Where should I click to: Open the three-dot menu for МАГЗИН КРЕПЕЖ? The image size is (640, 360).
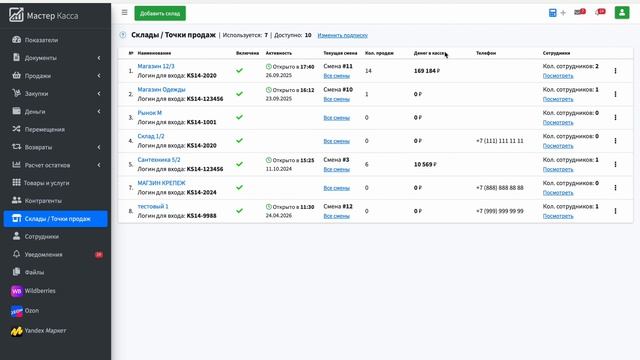[615, 188]
